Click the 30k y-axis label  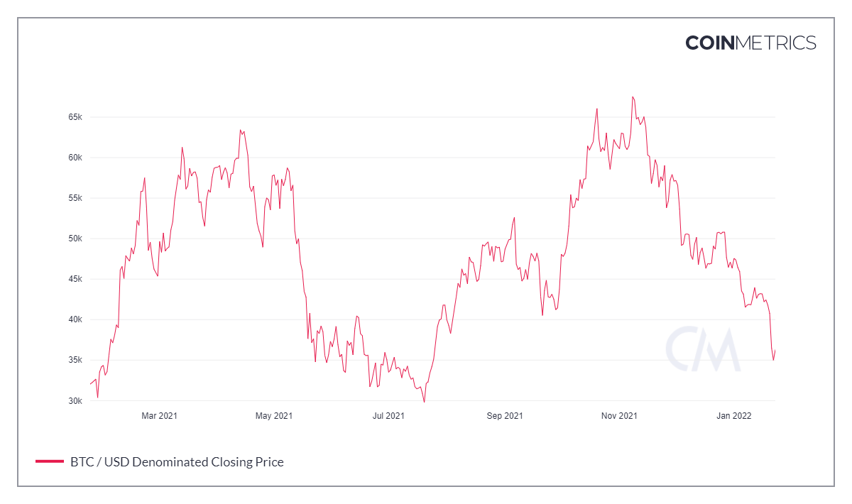tap(75, 400)
